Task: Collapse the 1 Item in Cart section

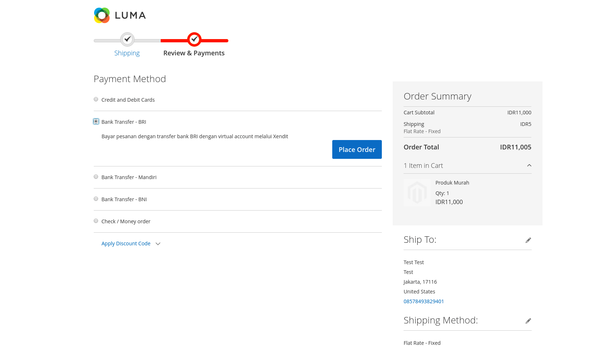Action: click(529, 165)
